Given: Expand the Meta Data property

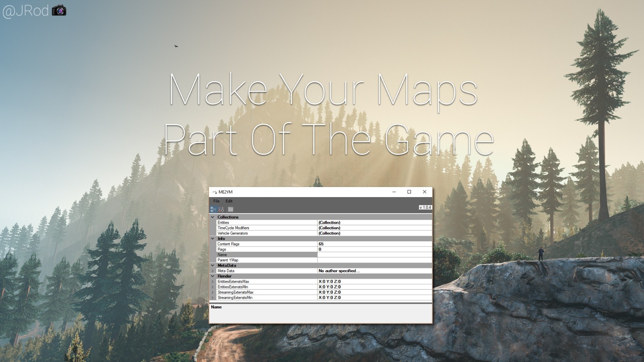Looking at the screenshot, I should [x=213, y=271].
